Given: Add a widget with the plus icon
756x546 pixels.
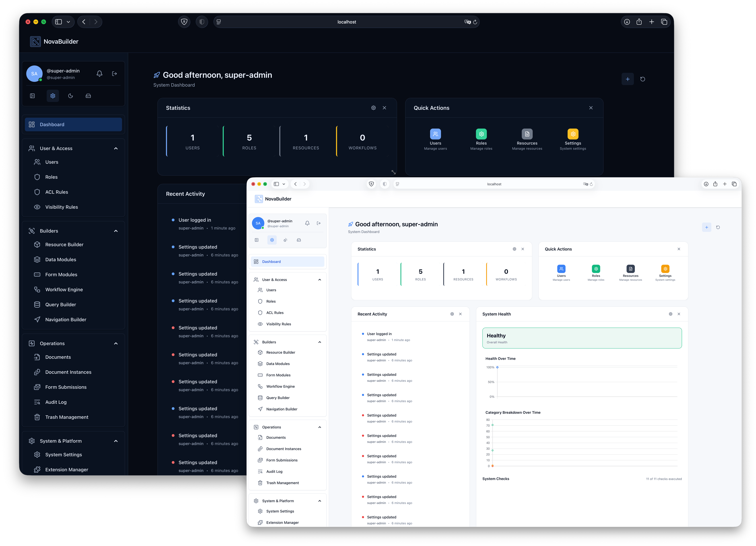Looking at the screenshot, I should click(628, 79).
